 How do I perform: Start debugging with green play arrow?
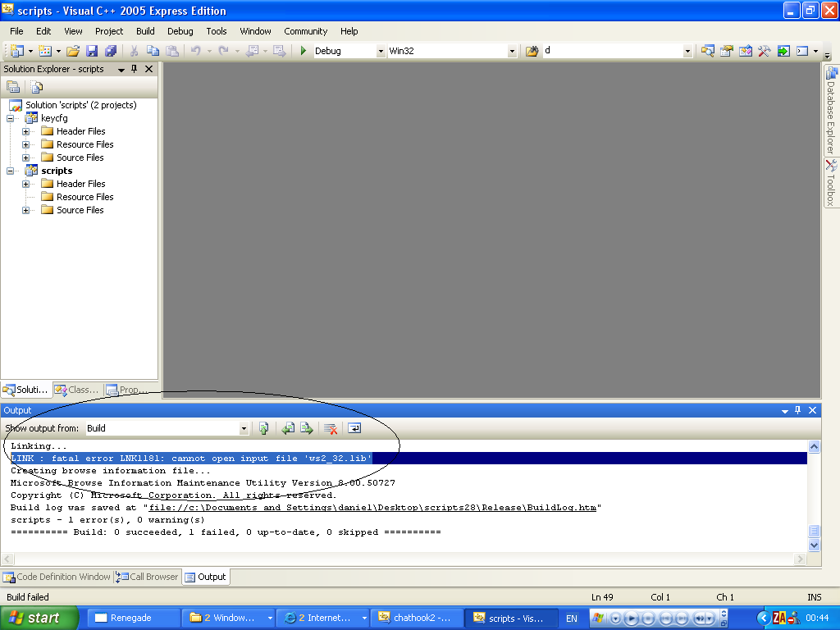coord(304,51)
